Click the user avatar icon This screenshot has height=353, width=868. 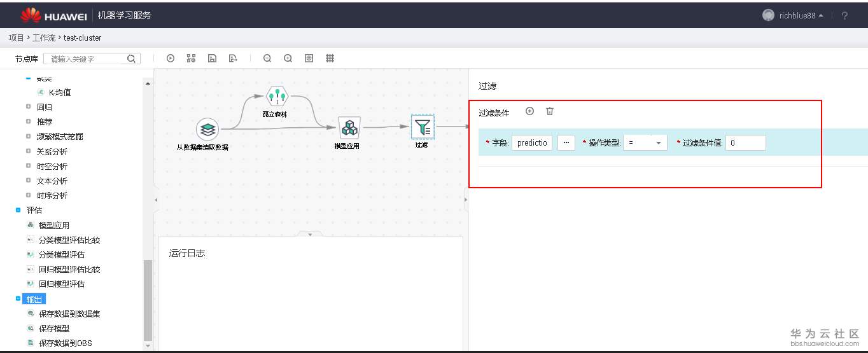click(768, 15)
